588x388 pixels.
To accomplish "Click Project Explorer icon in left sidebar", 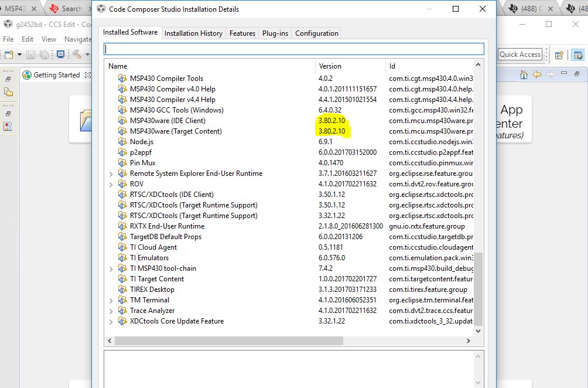I will point(8,92).
